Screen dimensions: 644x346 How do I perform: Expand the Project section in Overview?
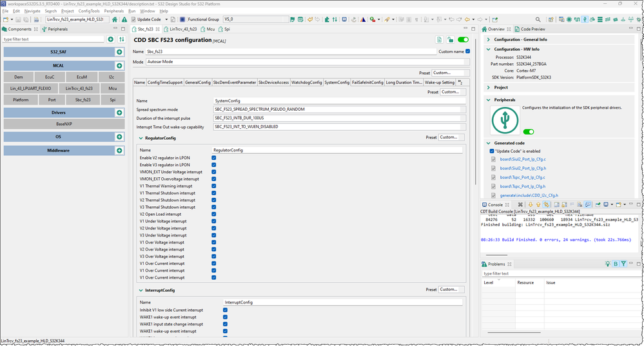point(489,88)
